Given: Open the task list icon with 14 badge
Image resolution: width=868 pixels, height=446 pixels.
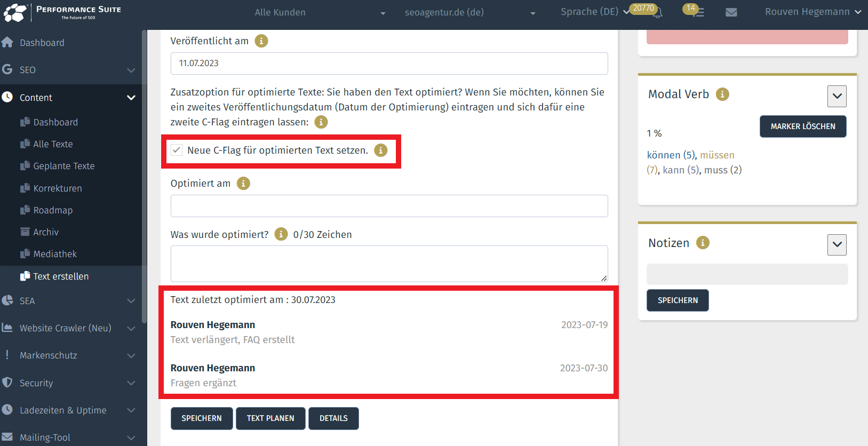Looking at the screenshot, I should click(698, 12).
